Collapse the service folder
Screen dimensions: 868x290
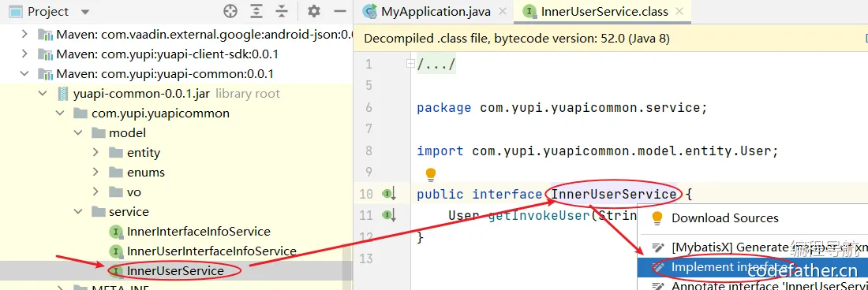tap(79, 211)
